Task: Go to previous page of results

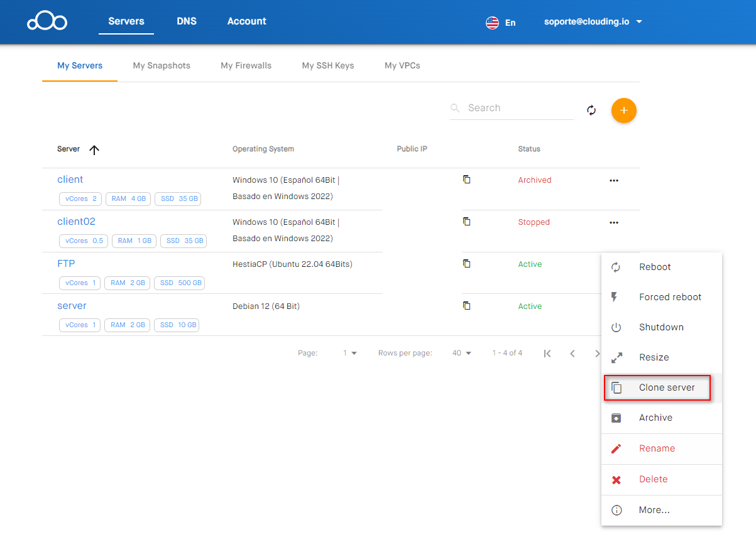Action: 572,354
